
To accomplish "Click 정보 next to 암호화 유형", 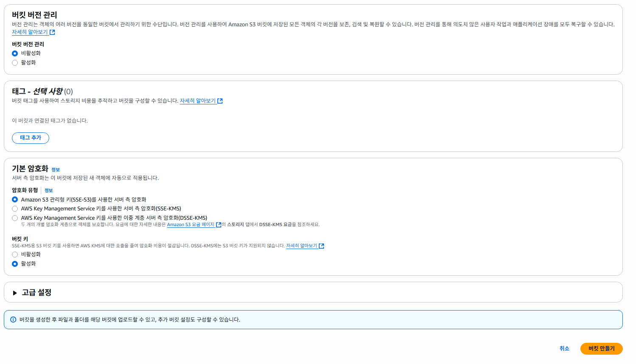I will (48, 190).
